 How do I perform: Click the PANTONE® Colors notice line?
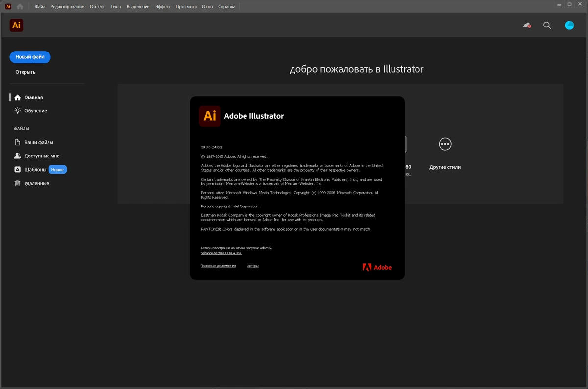(286, 229)
